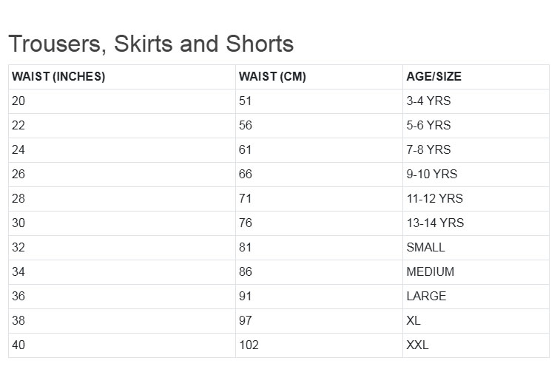Click the 11-12 YRS size cell

click(x=435, y=198)
